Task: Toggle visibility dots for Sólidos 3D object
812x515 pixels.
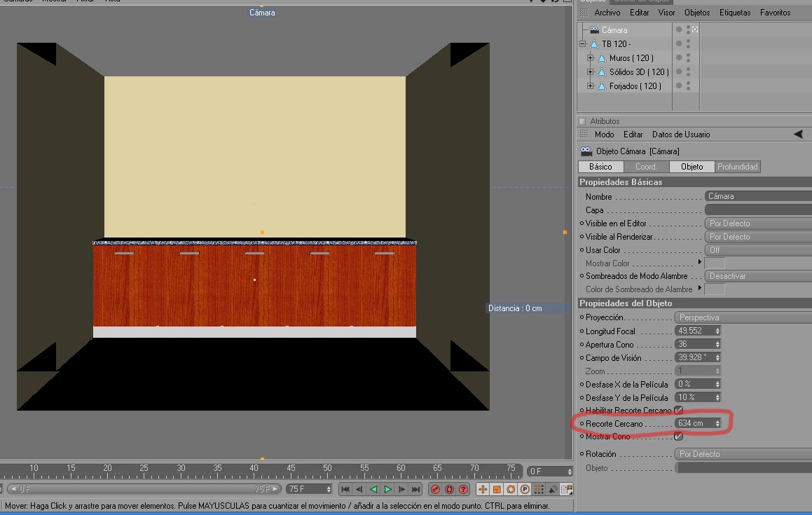Action: tap(688, 72)
